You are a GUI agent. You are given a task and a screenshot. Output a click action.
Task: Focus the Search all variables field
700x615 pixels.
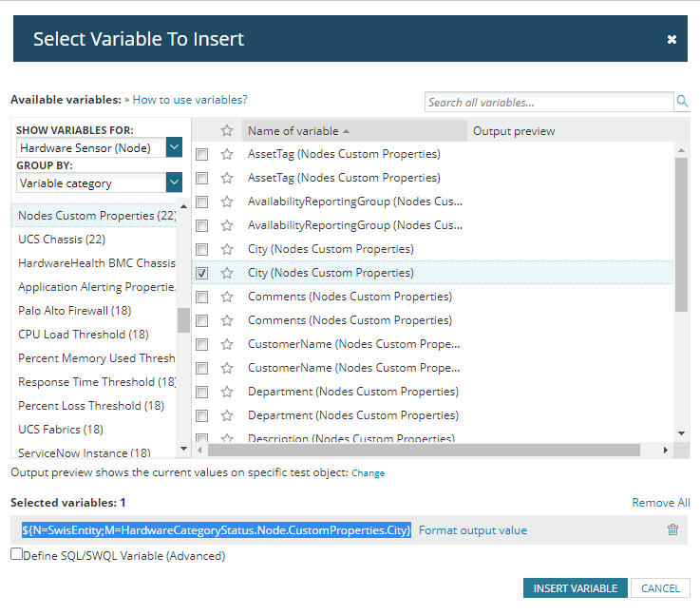tap(549, 102)
